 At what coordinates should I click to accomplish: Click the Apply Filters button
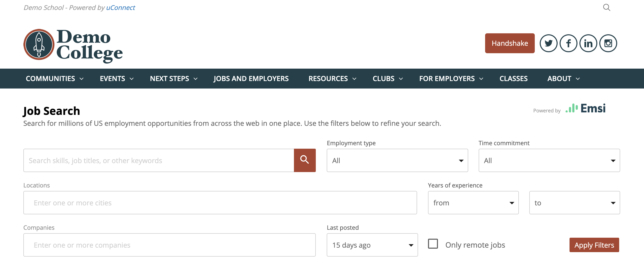594,245
